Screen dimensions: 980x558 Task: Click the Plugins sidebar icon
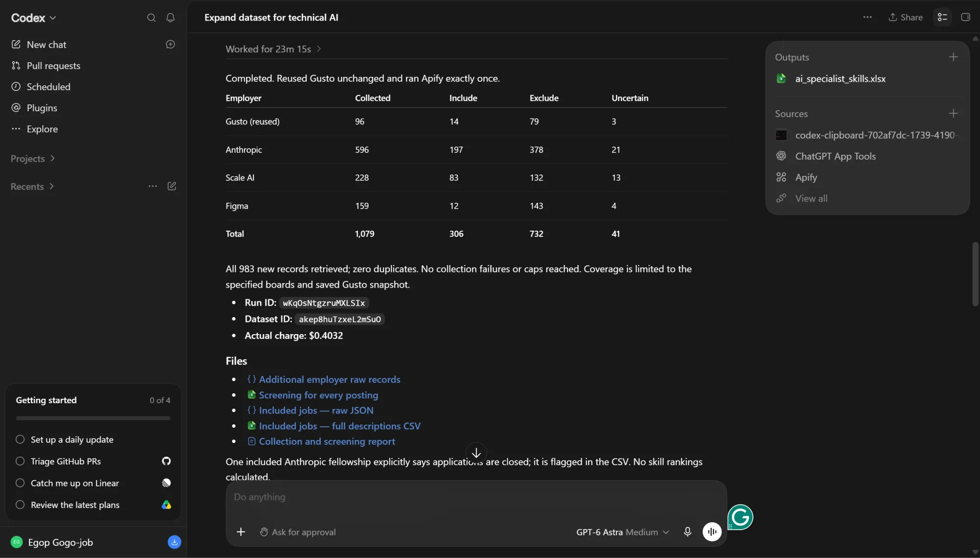pyautogui.click(x=16, y=108)
